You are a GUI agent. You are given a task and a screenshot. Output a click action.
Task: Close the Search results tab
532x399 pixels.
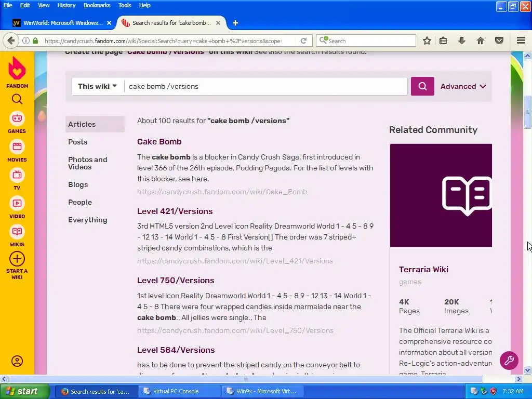coord(218,23)
